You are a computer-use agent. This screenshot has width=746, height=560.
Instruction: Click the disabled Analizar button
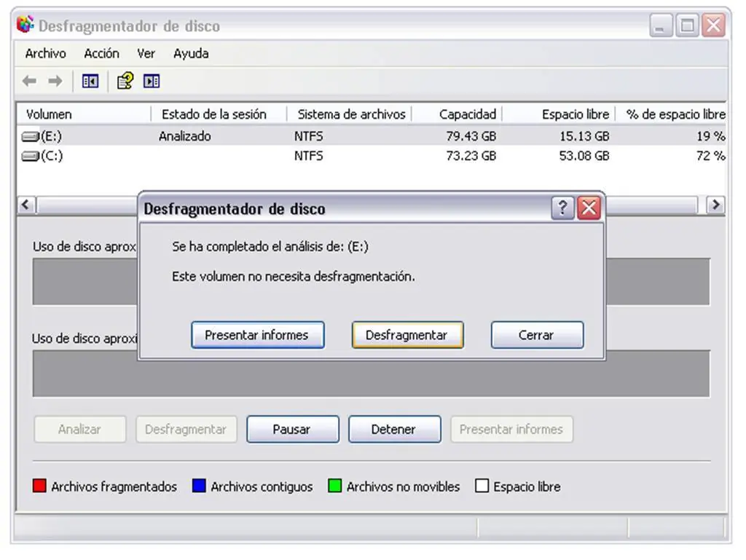tap(80, 429)
